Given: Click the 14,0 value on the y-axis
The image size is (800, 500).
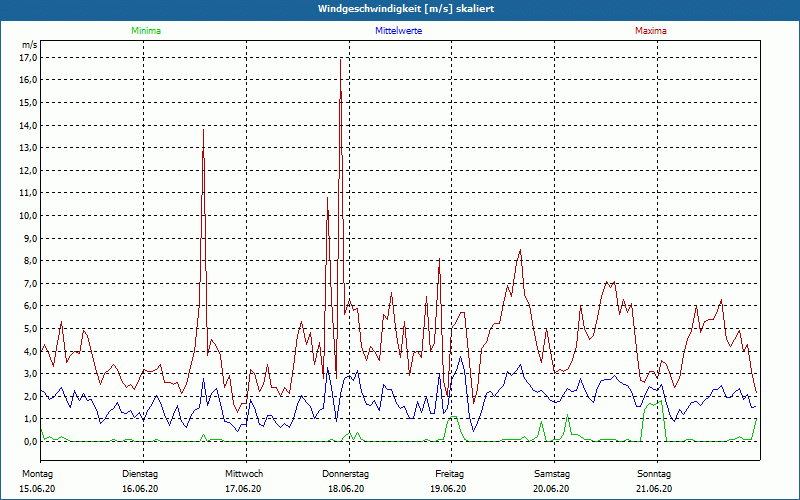Looking at the screenshot, I should tap(29, 126).
